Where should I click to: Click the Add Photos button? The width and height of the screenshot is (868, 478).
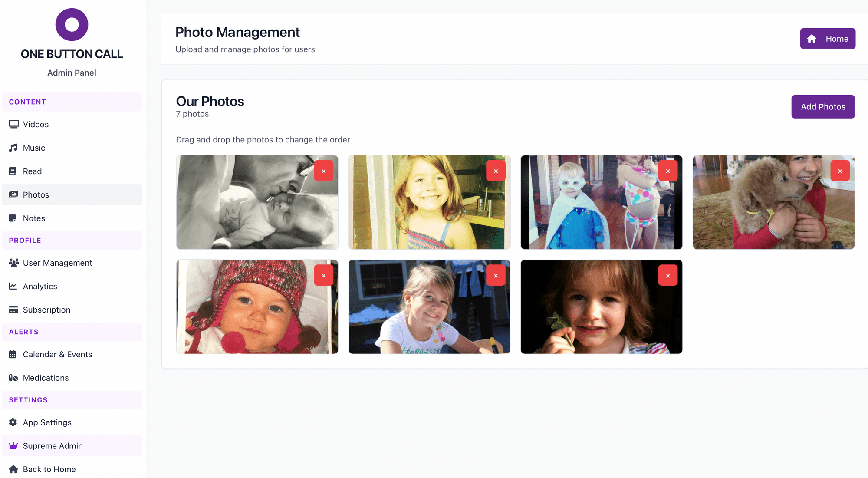pos(823,106)
